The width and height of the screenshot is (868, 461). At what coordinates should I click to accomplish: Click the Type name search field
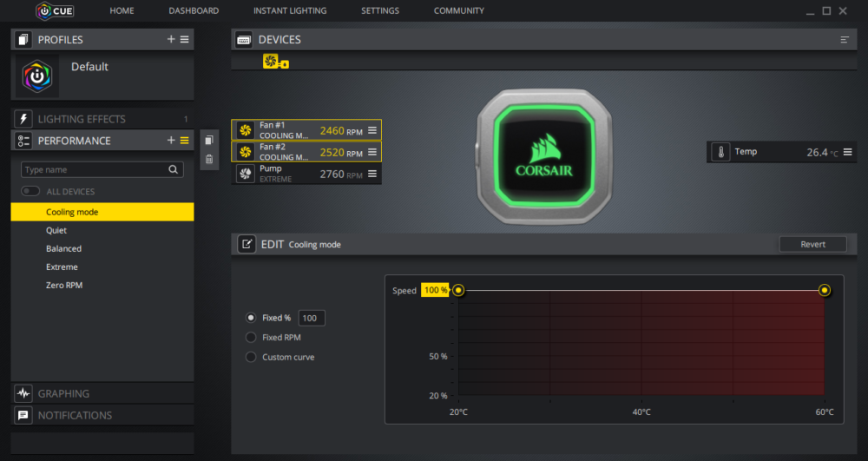(102, 169)
